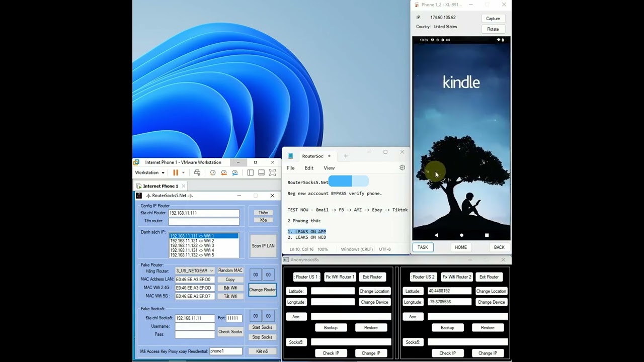Pause the VM with the orange pause icon
The image size is (644, 362).
click(x=176, y=172)
